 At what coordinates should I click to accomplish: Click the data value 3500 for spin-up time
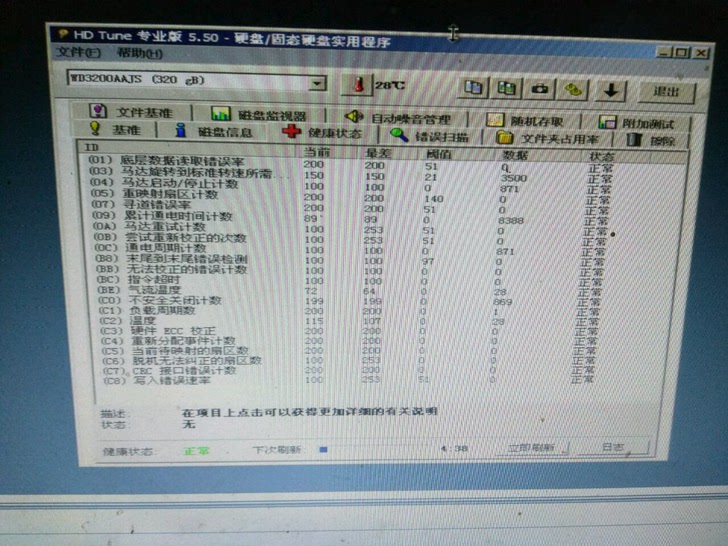click(x=514, y=178)
